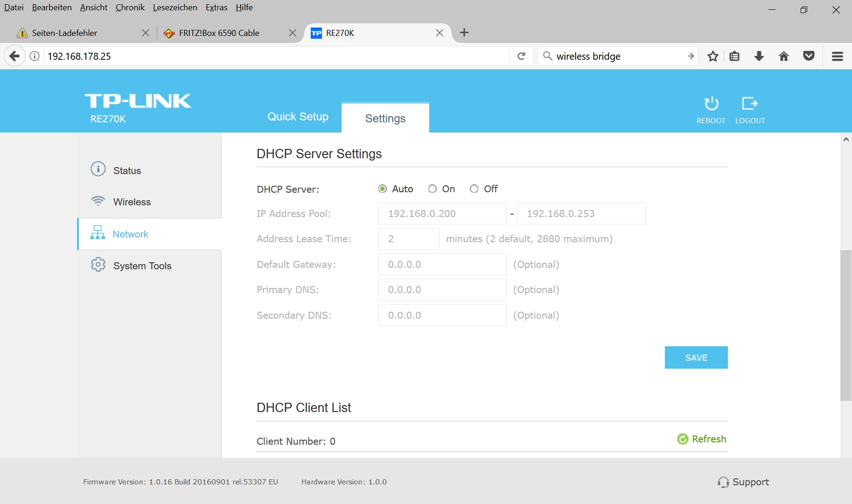852x504 pixels.
Task: Reload the page with the browser refresh icon
Action: [522, 56]
